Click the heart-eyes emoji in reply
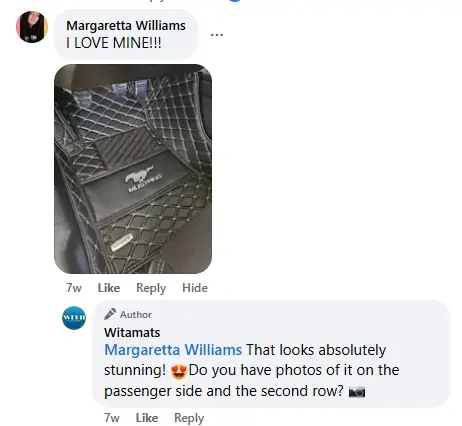This screenshot has height=426, width=462. [179, 372]
